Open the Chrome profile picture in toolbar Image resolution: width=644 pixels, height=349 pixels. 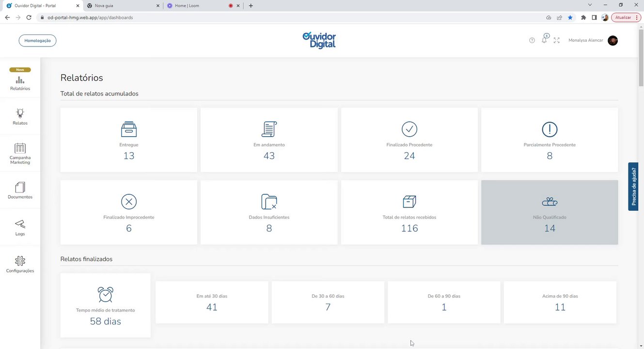point(605,17)
